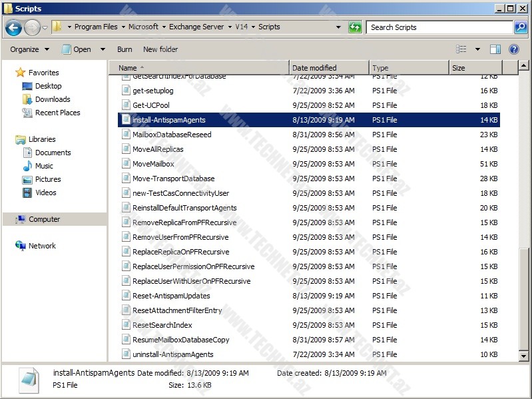Viewport: 532px width, 399px height.
Task: Select Network in the navigation pane
Action: (42, 246)
